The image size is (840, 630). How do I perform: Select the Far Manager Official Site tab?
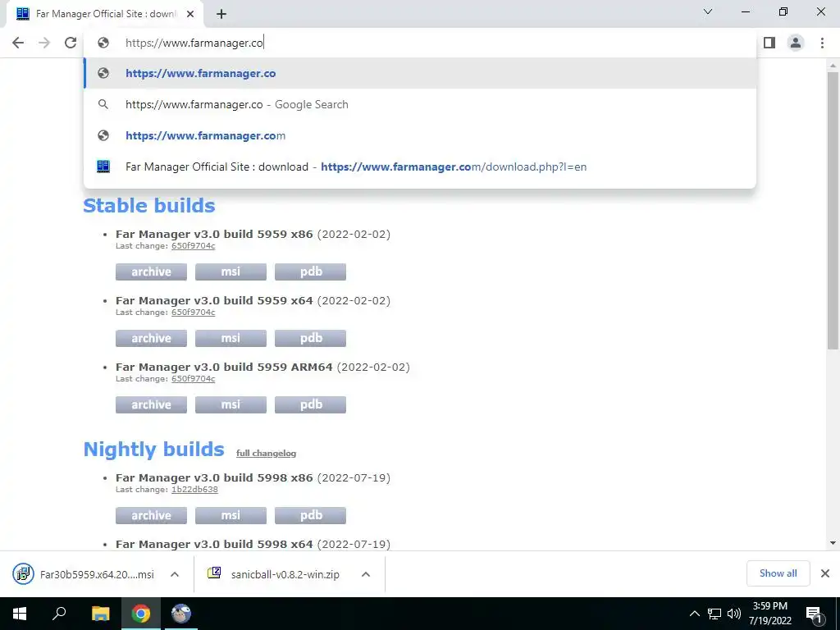click(105, 14)
